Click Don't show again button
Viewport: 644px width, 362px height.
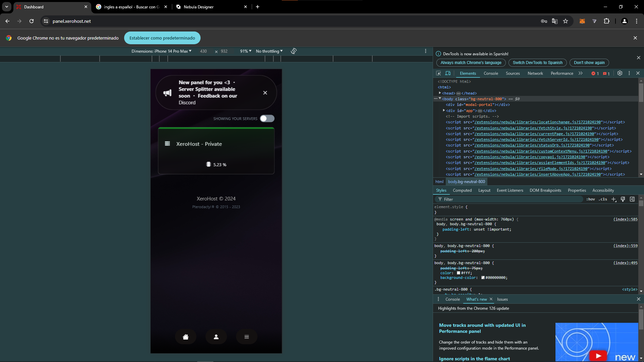(x=589, y=63)
